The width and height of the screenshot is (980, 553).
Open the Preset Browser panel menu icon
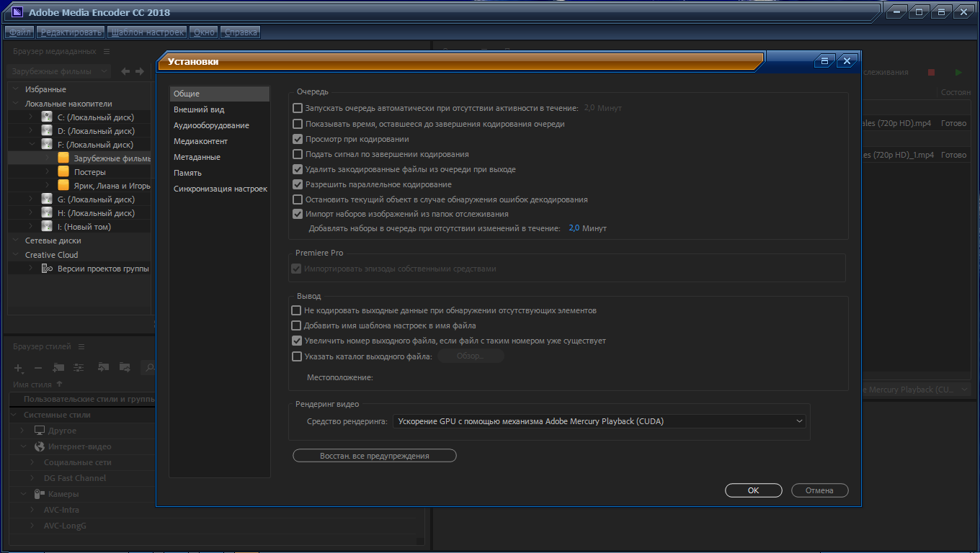[x=81, y=347]
